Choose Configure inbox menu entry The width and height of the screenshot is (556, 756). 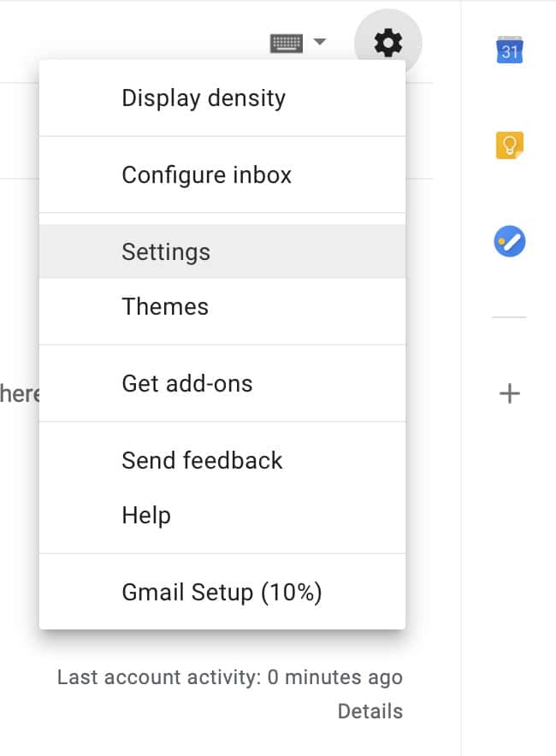[207, 175]
